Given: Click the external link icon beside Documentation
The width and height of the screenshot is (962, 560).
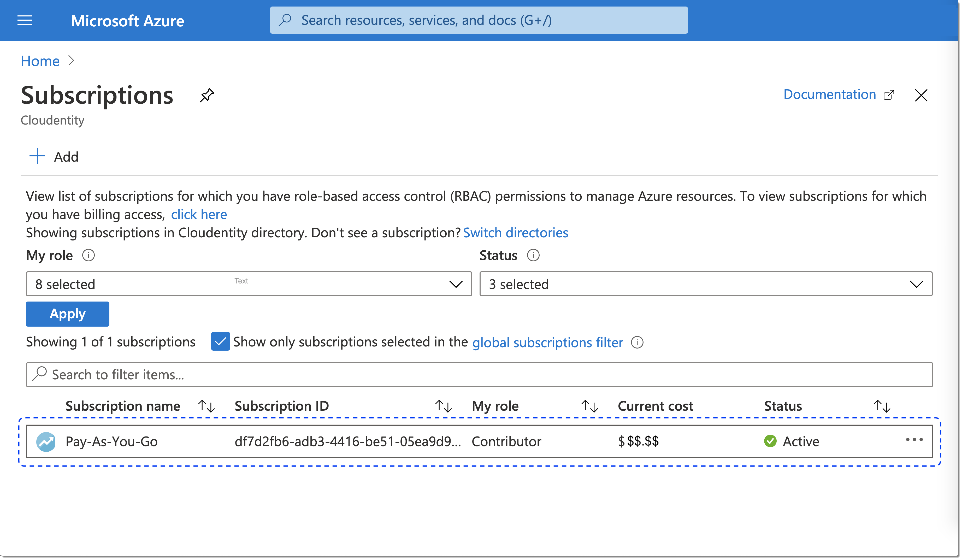Looking at the screenshot, I should (x=889, y=95).
